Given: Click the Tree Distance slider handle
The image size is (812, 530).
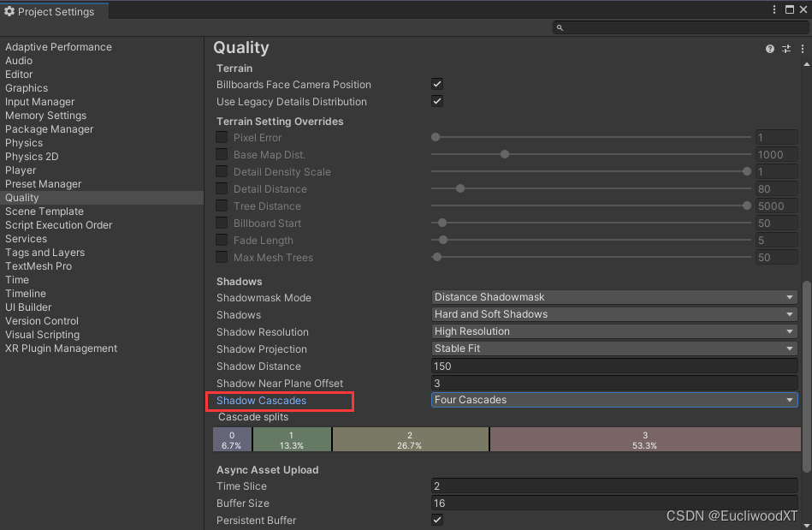Looking at the screenshot, I should pyautogui.click(x=746, y=205).
